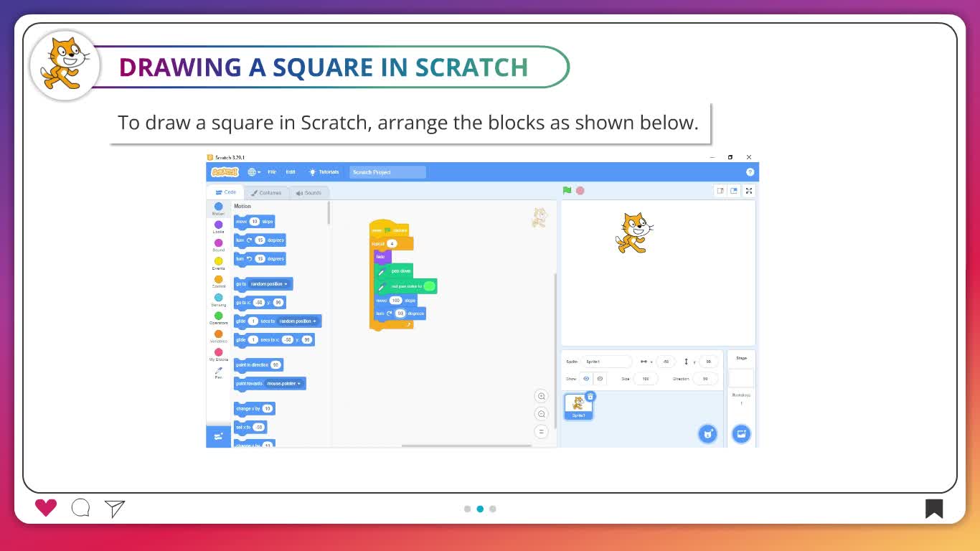
Task: Delete Sprite1 with the trash icon
Action: [590, 396]
